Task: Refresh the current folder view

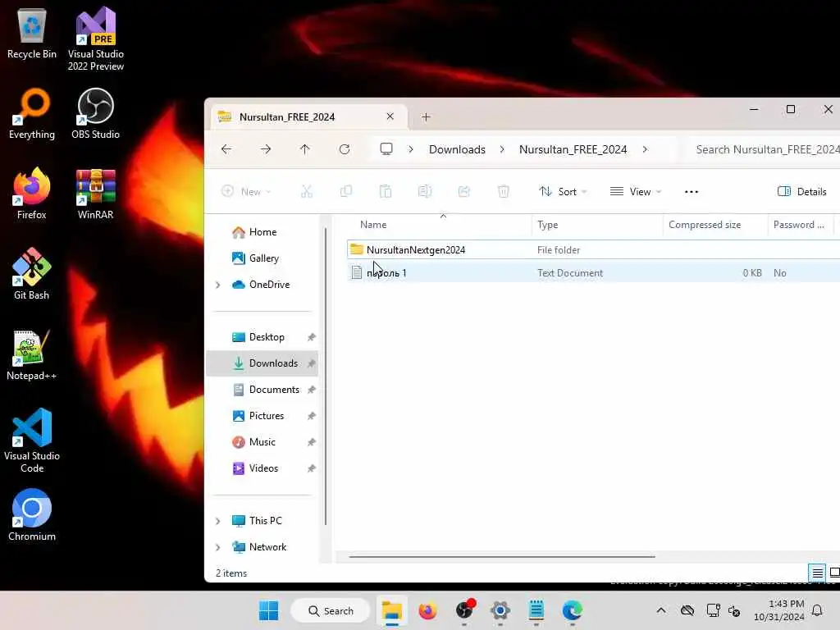Action: click(x=345, y=149)
